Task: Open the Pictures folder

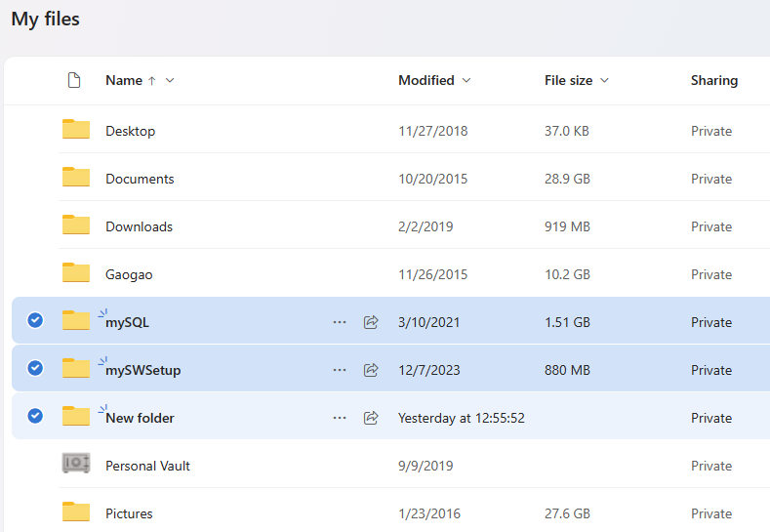Action: (x=129, y=513)
